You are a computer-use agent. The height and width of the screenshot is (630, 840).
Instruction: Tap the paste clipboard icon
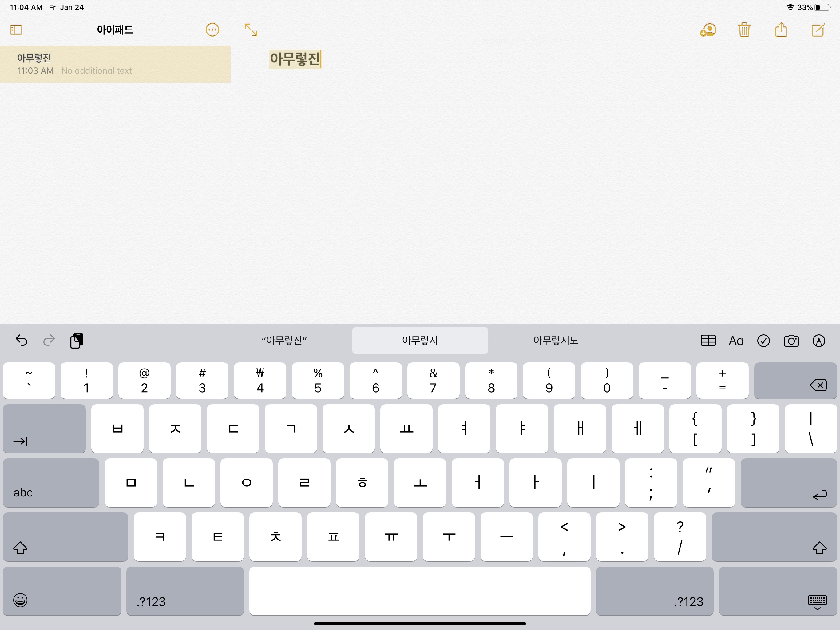coord(76,340)
